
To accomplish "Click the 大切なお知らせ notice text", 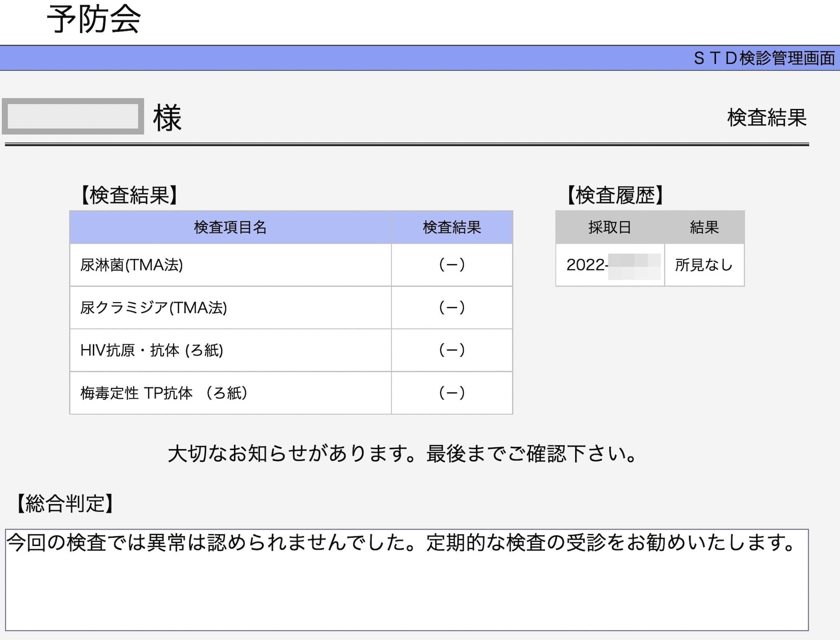I will pos(403,454).
